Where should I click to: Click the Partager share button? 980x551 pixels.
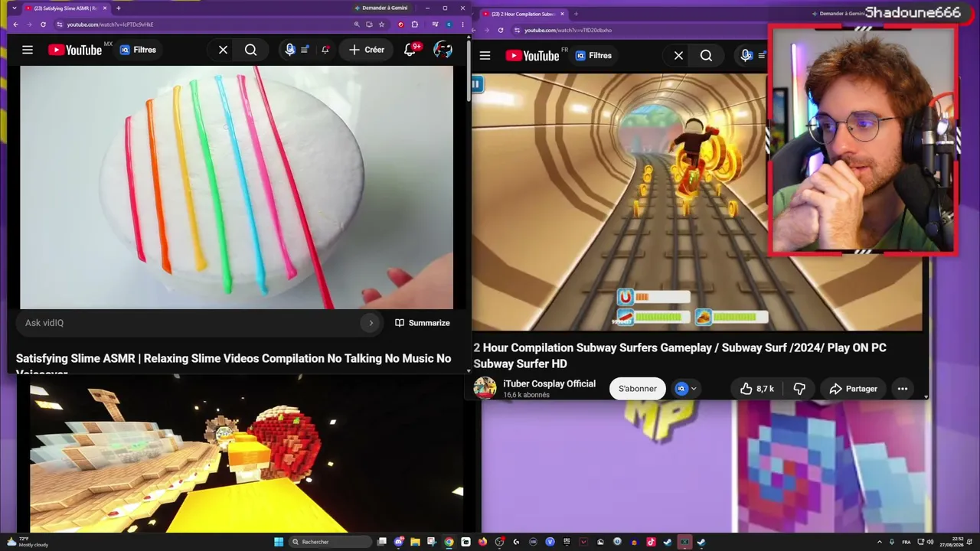pos(853,389)
